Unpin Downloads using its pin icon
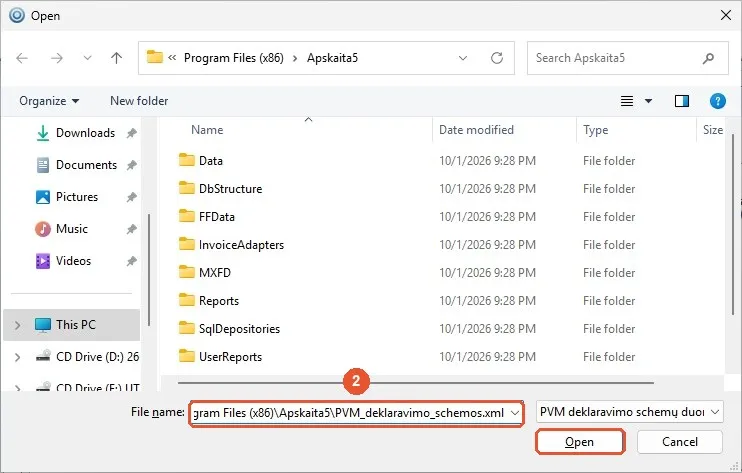 point(132,133)
